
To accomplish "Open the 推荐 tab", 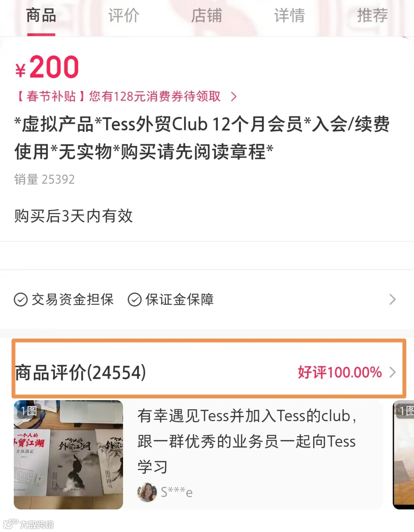I will click(372, 16).
